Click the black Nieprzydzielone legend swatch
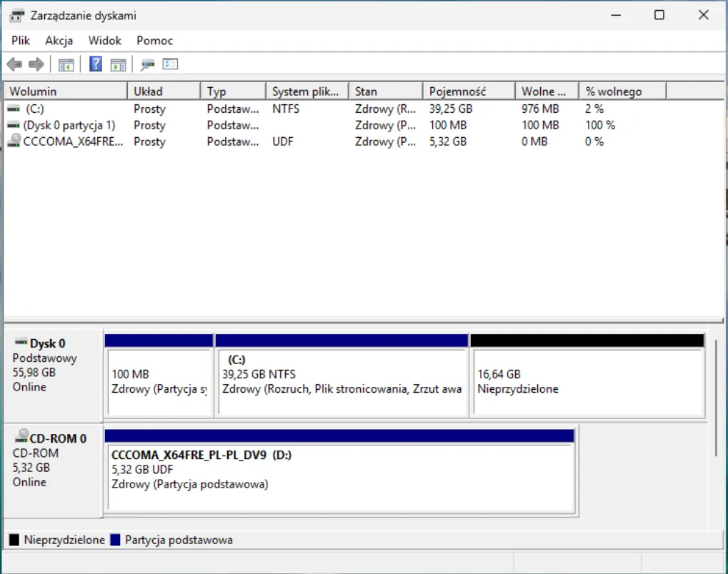The image size is (728, 574). tap(14, 540)
